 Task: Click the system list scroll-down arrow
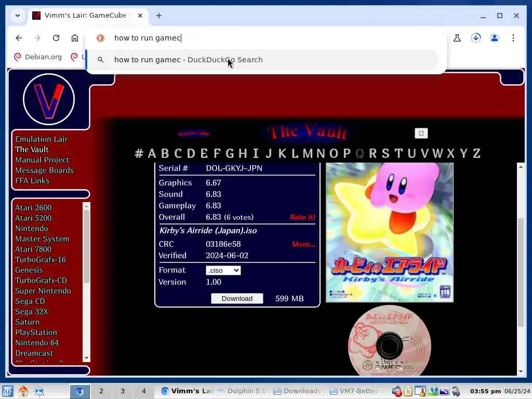coord(86,358)
